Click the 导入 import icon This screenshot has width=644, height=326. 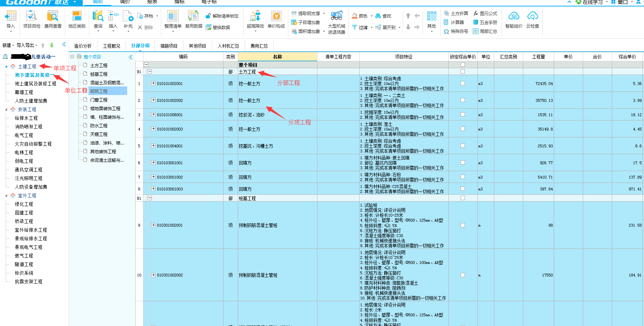coord(11,16)
